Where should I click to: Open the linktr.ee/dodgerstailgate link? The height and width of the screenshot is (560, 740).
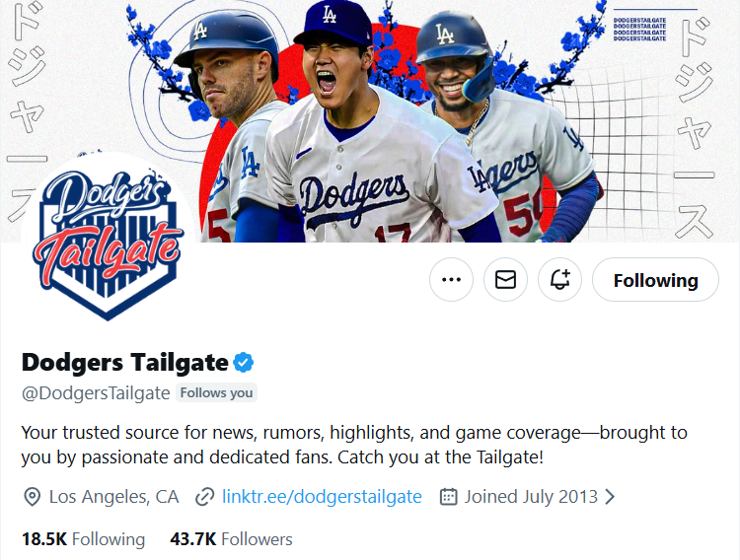(x=322, y=496)
